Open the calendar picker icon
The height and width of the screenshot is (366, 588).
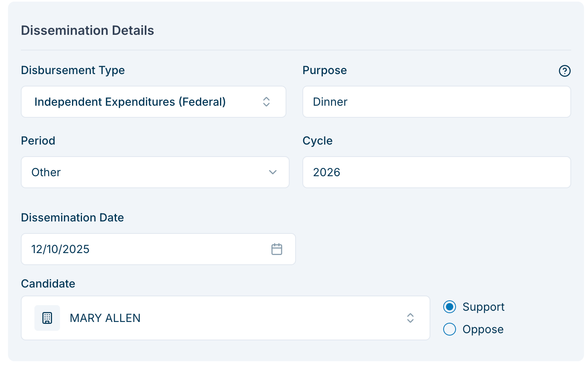pos(277,249)
